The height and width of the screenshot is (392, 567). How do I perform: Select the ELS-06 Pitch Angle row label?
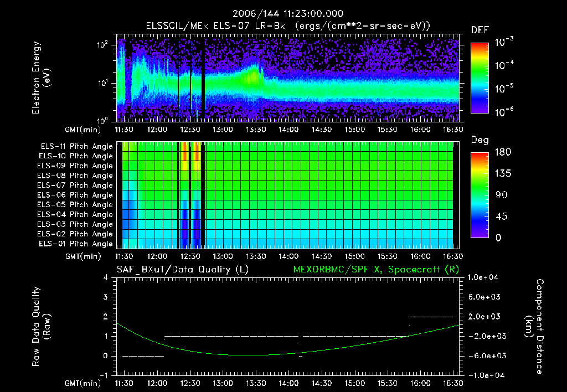pos(75,195)
